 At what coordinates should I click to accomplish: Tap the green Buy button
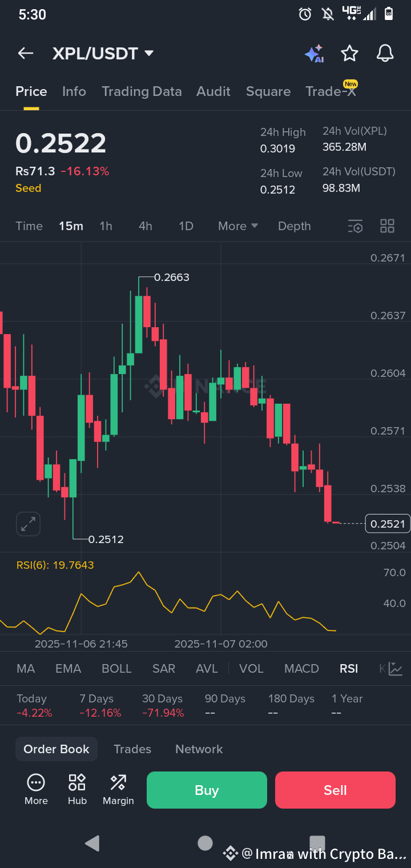207,790
